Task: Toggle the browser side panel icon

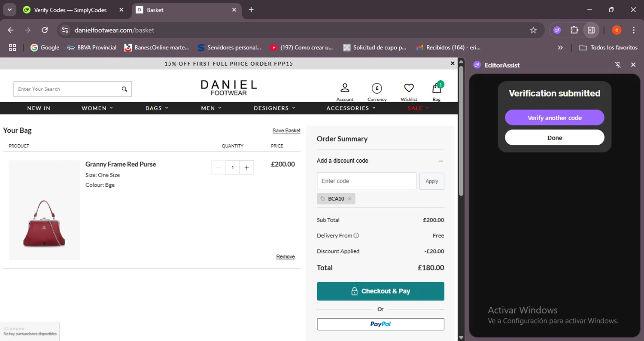Action: 591,30
